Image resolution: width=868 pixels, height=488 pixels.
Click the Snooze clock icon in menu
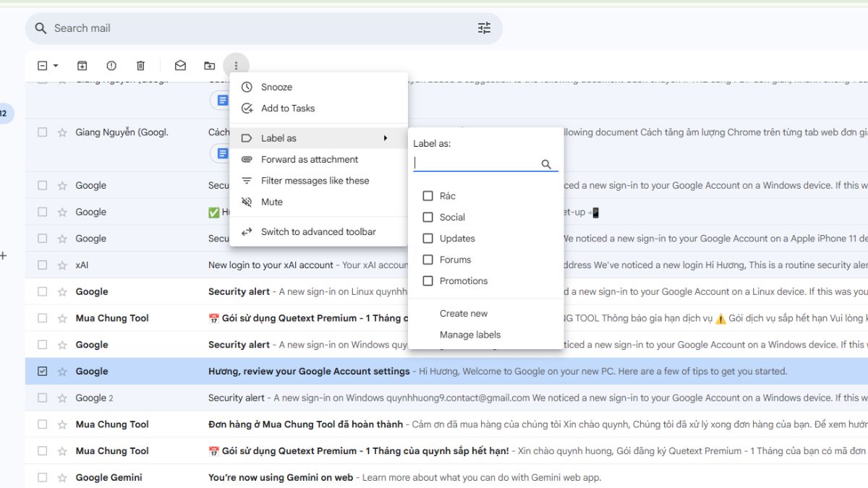pyautogui.click(x=247, y=87)
